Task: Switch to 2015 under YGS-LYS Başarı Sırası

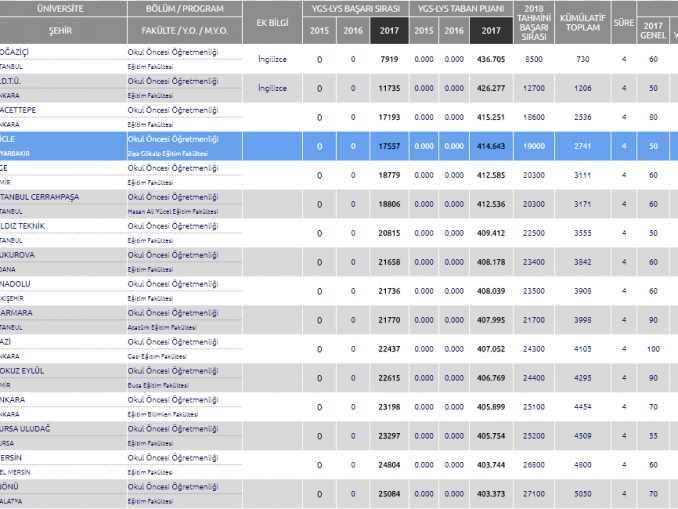Action: click(319, 31)
